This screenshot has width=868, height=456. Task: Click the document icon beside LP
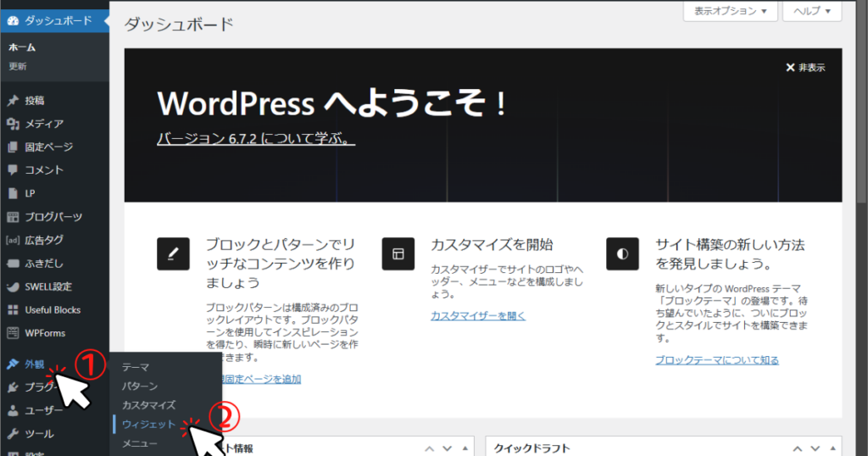point(13,194)
